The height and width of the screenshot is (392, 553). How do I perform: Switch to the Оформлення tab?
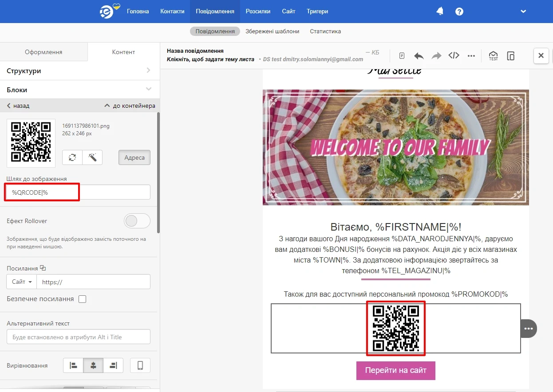43,52
